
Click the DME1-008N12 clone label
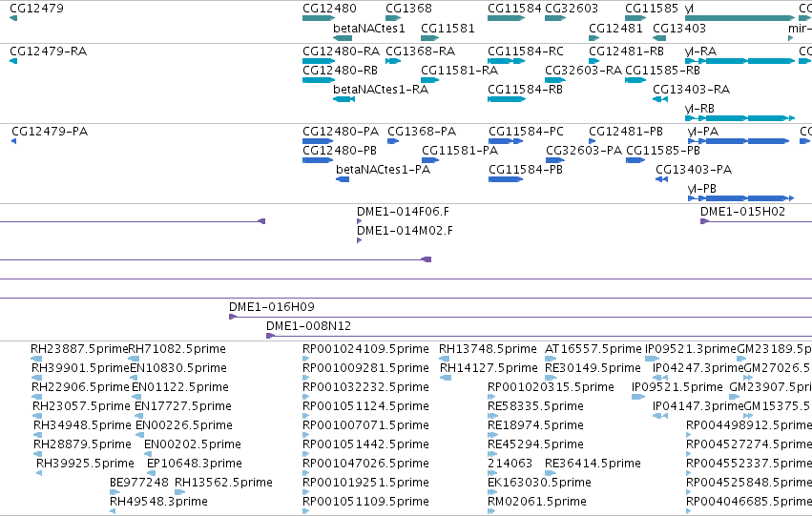(308, 326)
